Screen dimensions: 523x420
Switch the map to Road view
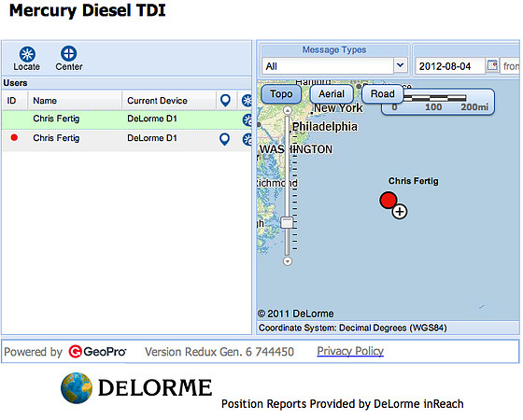(x=382, y=94)
